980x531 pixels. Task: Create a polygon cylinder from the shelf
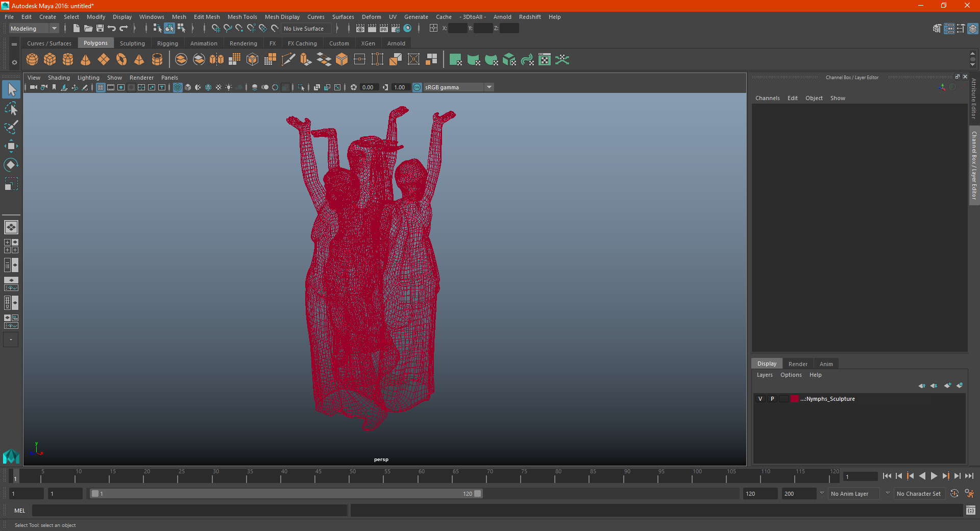68,60
